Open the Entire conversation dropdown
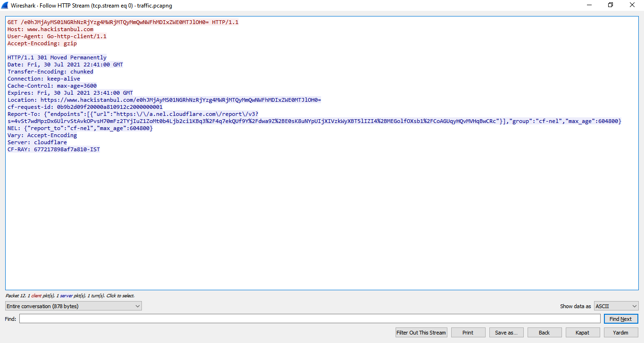 point(73,306)
